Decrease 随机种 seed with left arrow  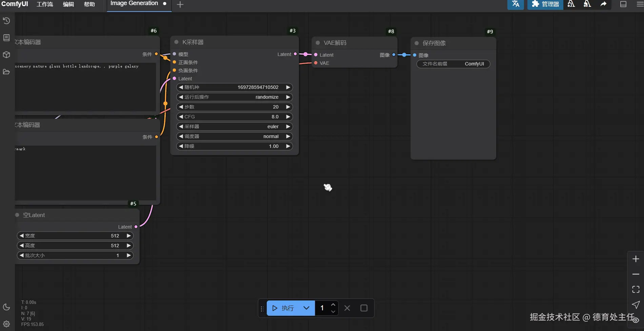[181, 87]
